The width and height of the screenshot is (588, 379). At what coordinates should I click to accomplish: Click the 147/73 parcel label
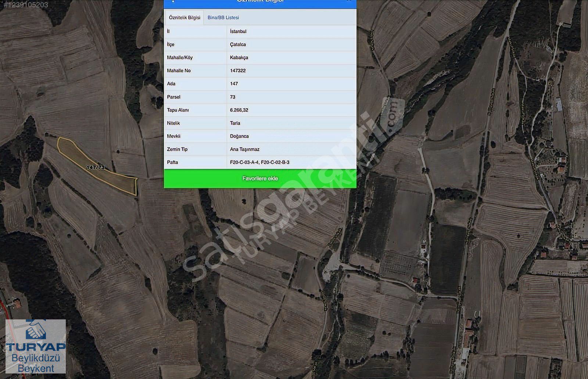click(96, 167)
